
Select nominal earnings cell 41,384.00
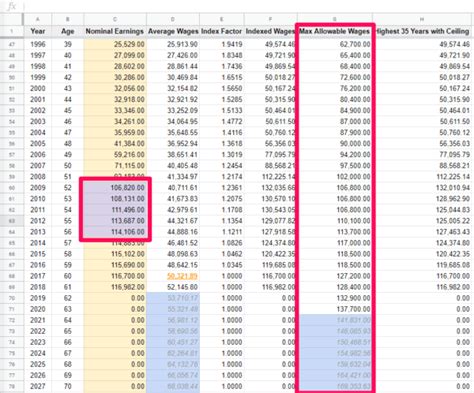point(115,143)
